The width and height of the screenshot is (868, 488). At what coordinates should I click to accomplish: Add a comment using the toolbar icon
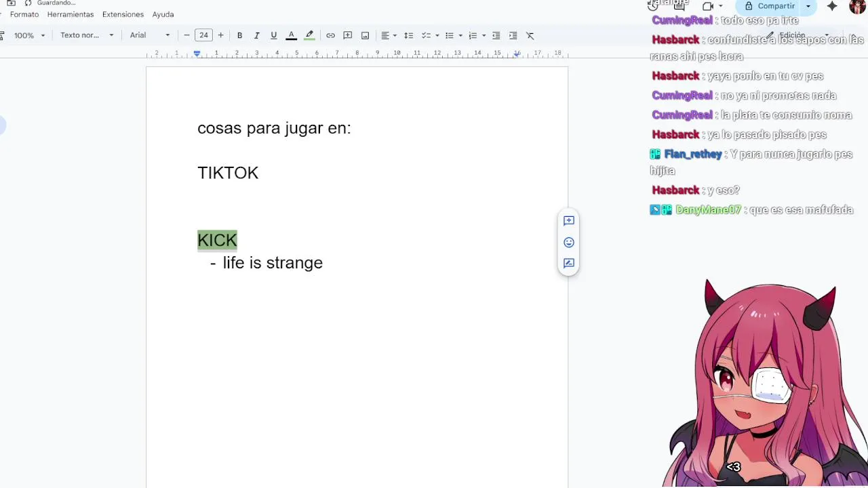pos(347,35)
